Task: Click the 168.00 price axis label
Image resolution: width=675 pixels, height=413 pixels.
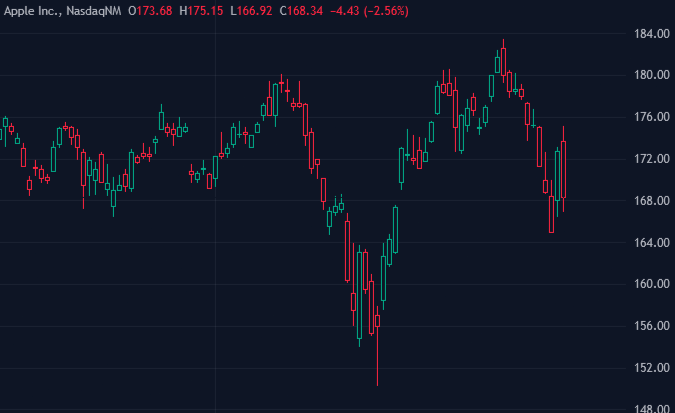Action: [652, 201]
